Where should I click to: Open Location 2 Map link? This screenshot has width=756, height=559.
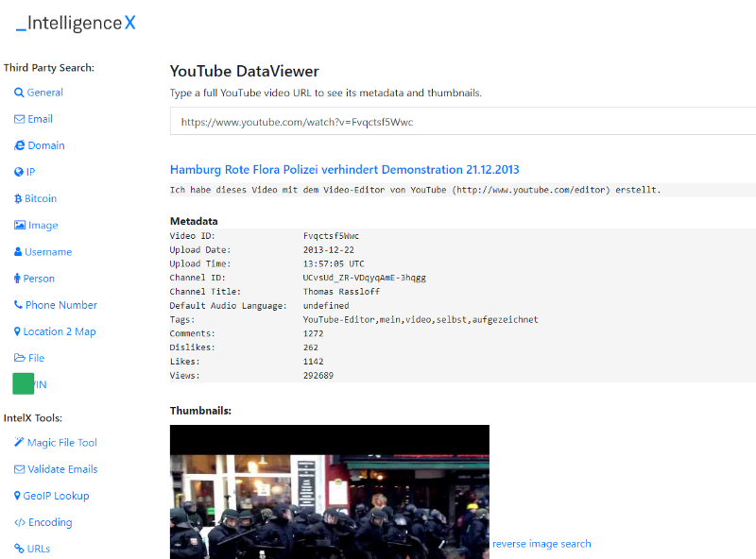(x=60, y=331)
